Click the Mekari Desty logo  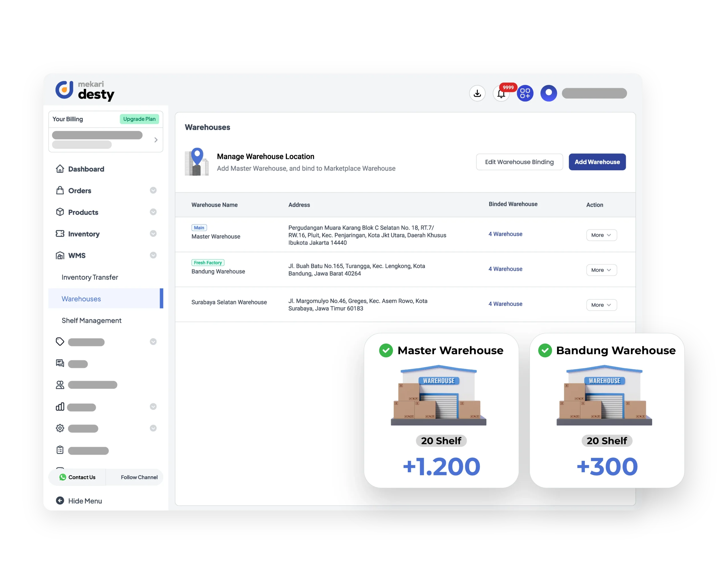85,91
